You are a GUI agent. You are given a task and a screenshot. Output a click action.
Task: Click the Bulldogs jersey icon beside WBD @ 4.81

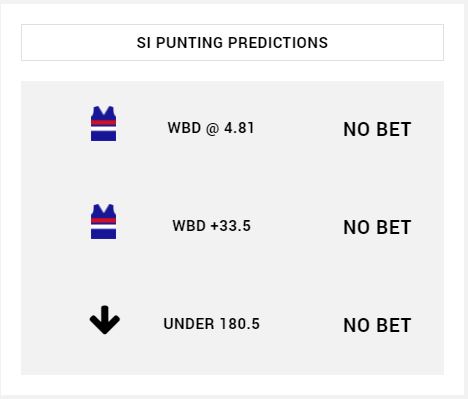click(103, 124)
